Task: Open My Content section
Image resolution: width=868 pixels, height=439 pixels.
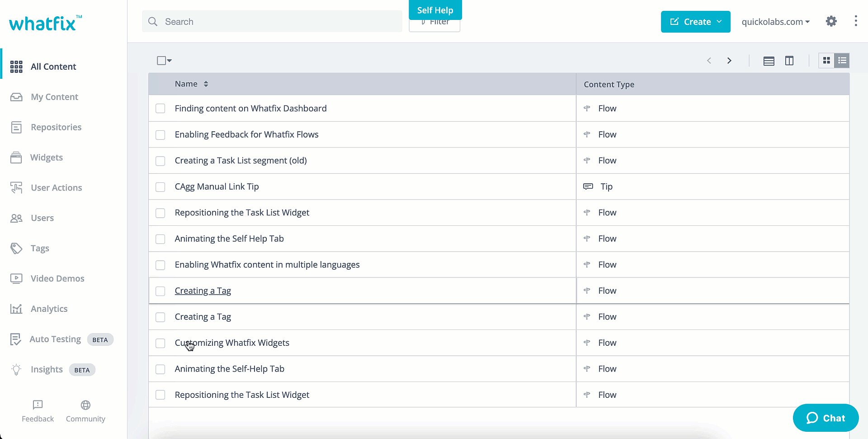Action: pyautogui.click(x=54, y=97)
